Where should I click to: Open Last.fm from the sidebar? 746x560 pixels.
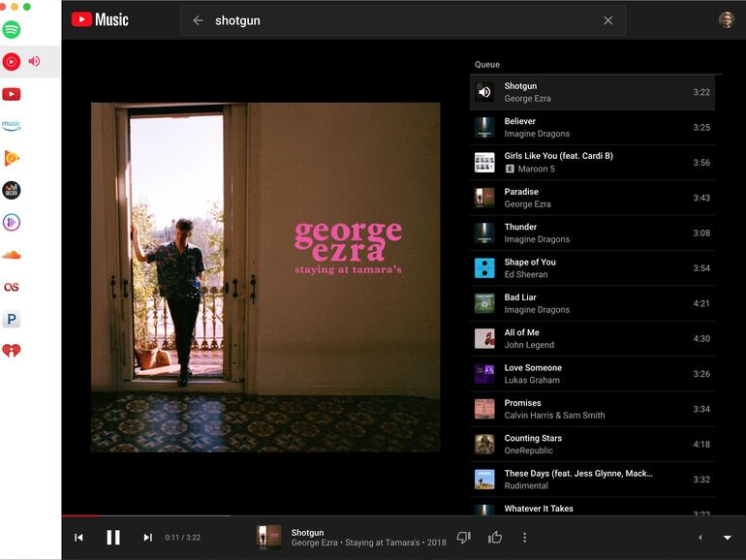click(12, 287)
